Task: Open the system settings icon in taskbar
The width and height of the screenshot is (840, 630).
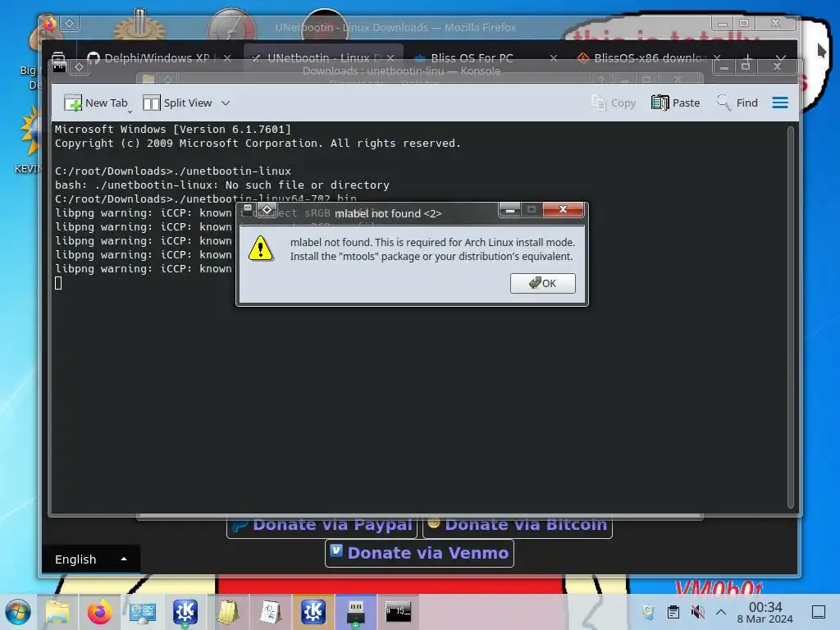Action: [x=143, y=612]
